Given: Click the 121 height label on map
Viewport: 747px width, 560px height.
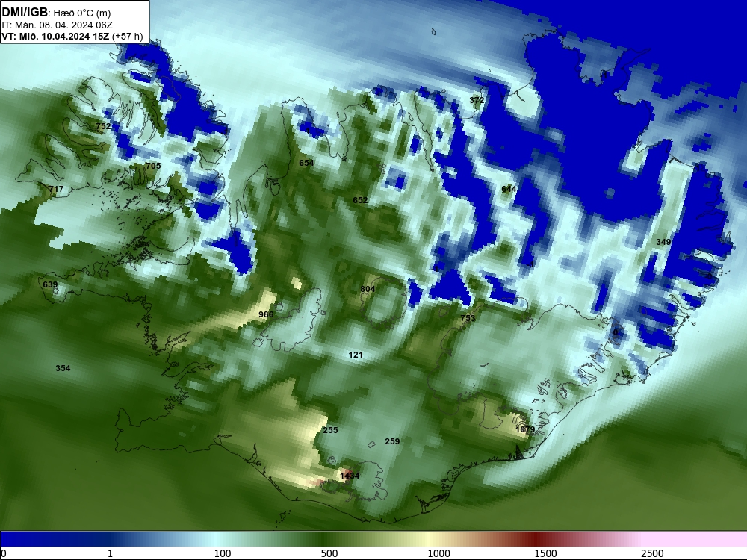Looking at the screenshot, I should [x=356, y=355].
